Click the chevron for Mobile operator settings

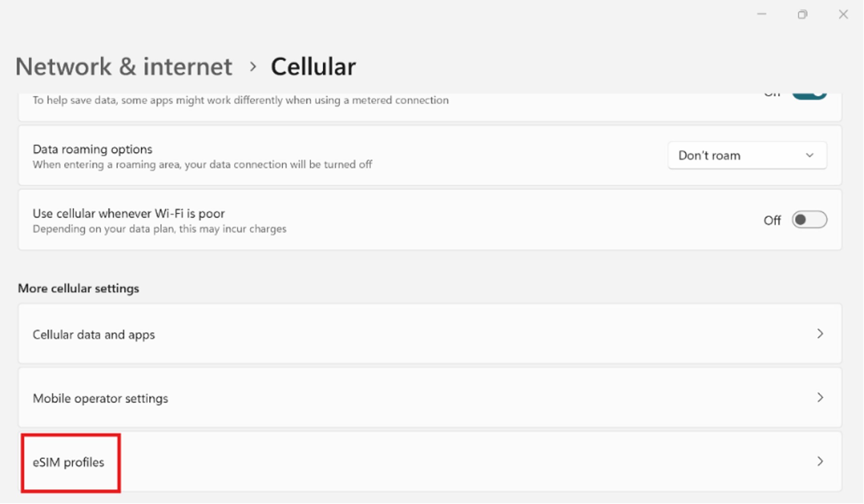tap(820, 398)
